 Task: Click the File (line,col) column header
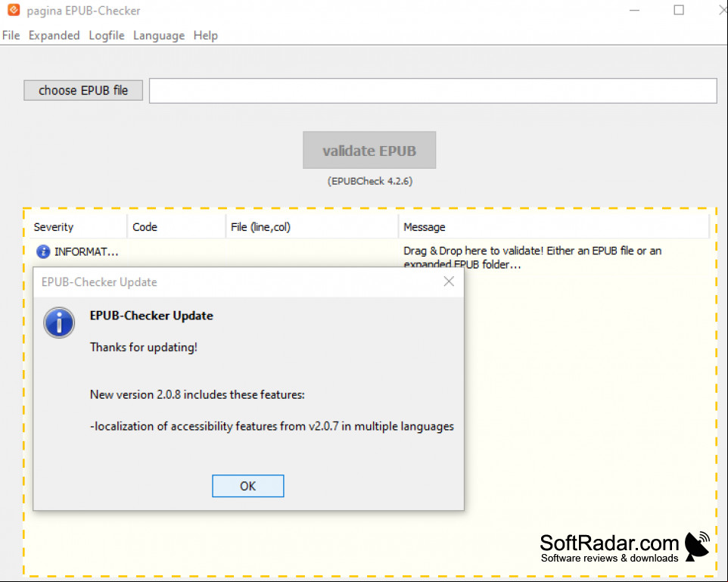click(x=312, y=227)
